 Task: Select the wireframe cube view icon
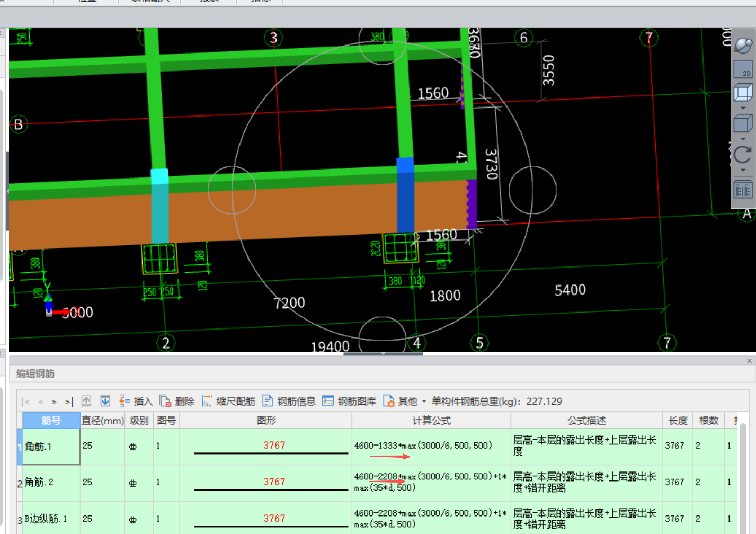pyautogui.click(x=743, y=93)
